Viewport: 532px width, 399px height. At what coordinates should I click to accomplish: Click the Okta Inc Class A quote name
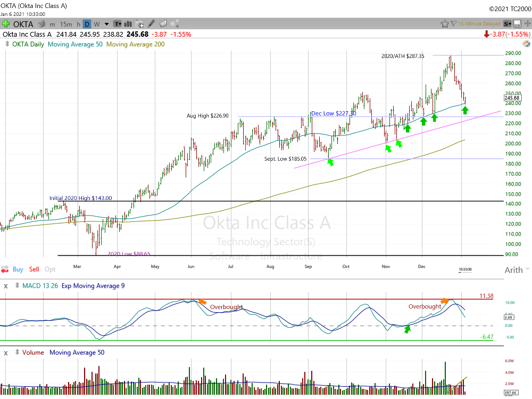(x=27, y=34)
